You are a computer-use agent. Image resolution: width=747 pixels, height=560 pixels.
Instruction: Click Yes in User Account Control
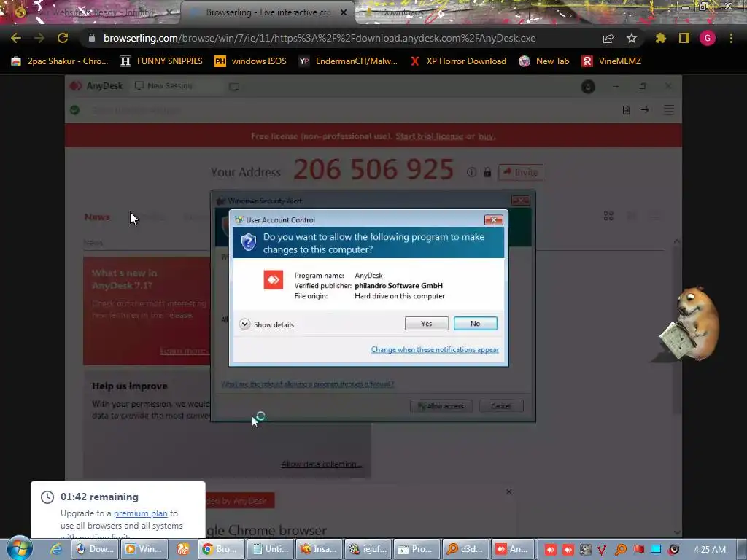click(426, 323)
